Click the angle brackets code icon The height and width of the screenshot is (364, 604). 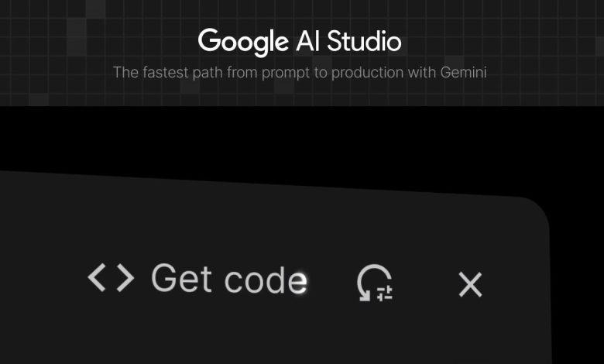click(111, 277)
